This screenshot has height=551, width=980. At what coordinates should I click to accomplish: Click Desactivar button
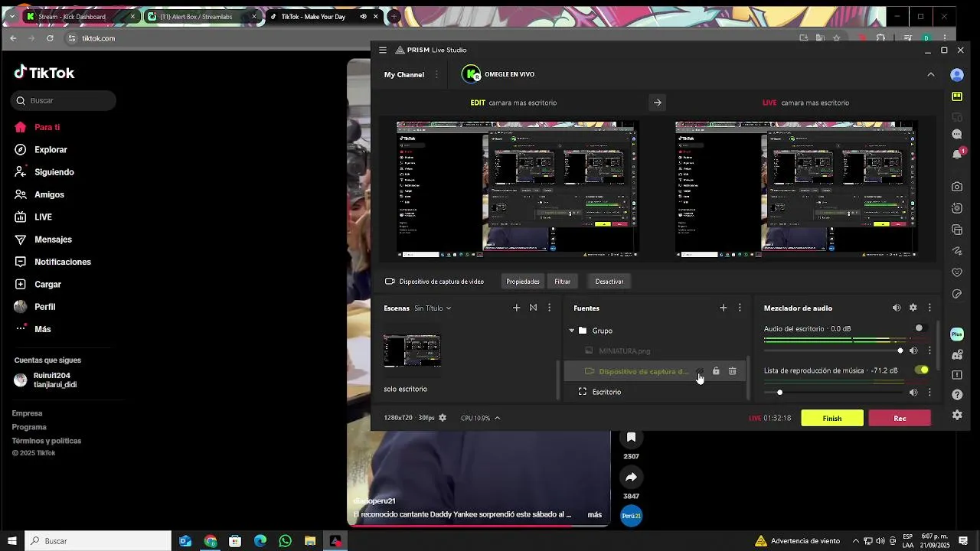(609, 282)
